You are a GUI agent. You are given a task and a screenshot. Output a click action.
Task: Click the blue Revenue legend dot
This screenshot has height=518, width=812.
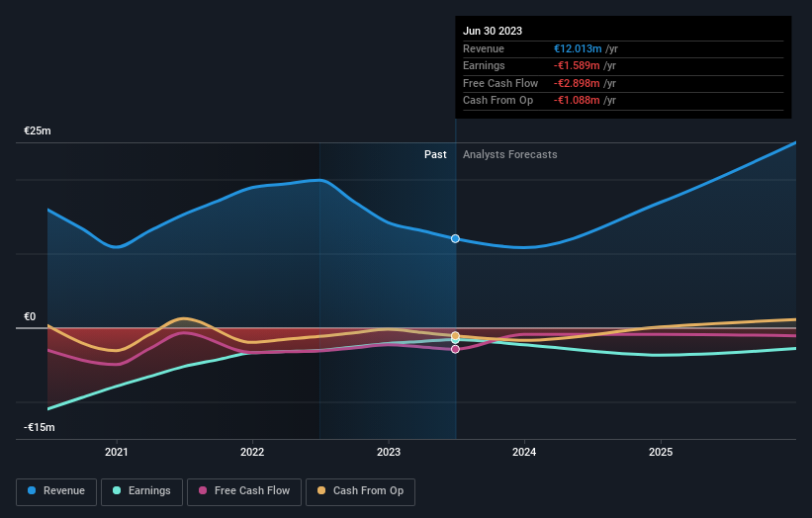tap(32, 490)
